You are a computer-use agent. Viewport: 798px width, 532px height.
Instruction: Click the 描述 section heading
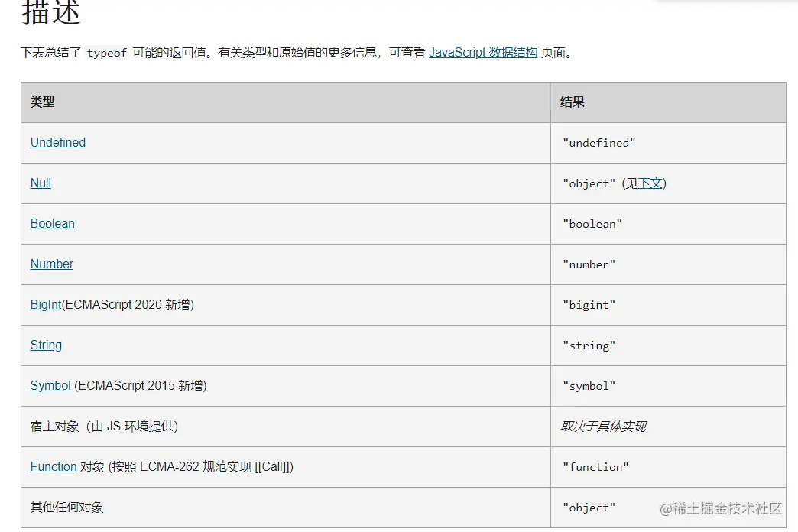click(51, 12)
